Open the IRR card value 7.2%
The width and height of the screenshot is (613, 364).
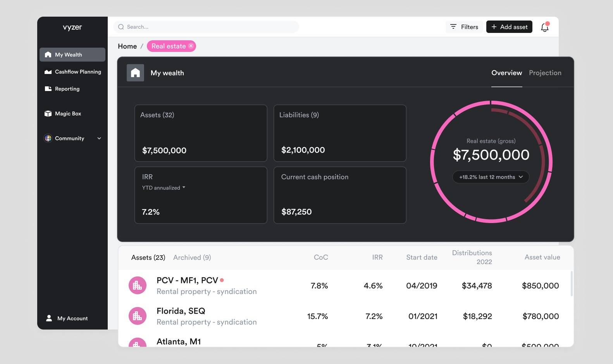[151, 212]
